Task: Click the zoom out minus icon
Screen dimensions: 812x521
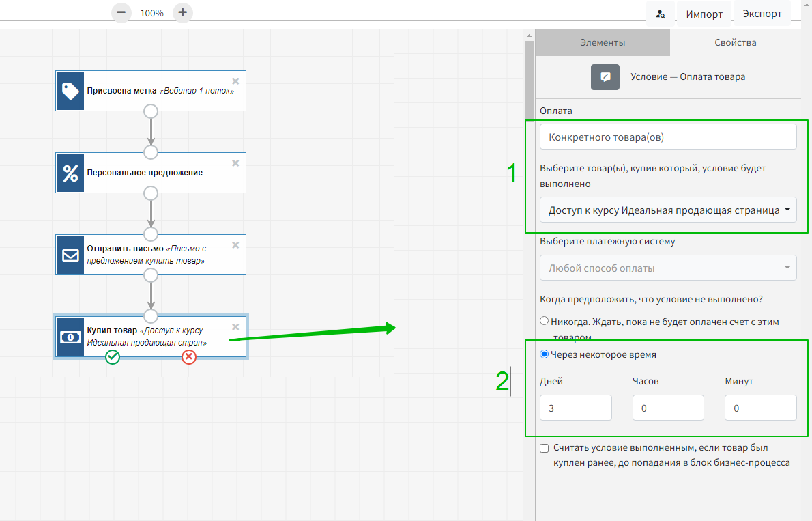Action: tap(121, 12)
